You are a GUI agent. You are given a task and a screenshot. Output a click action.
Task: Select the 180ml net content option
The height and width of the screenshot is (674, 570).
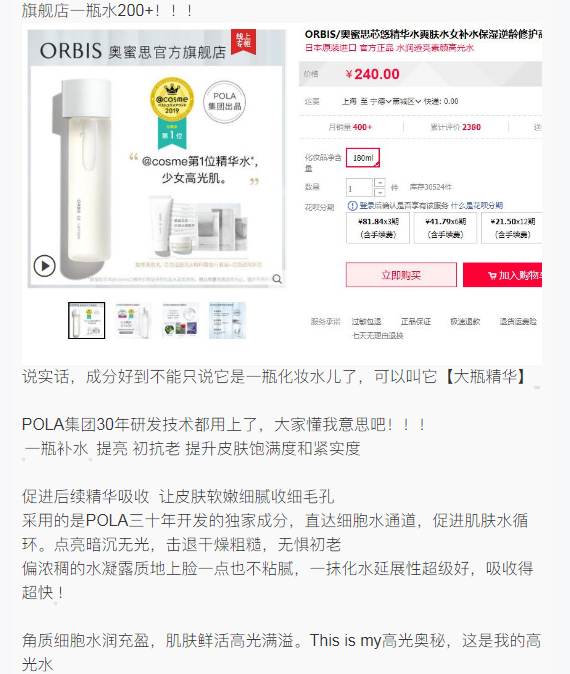click(363, 158)
